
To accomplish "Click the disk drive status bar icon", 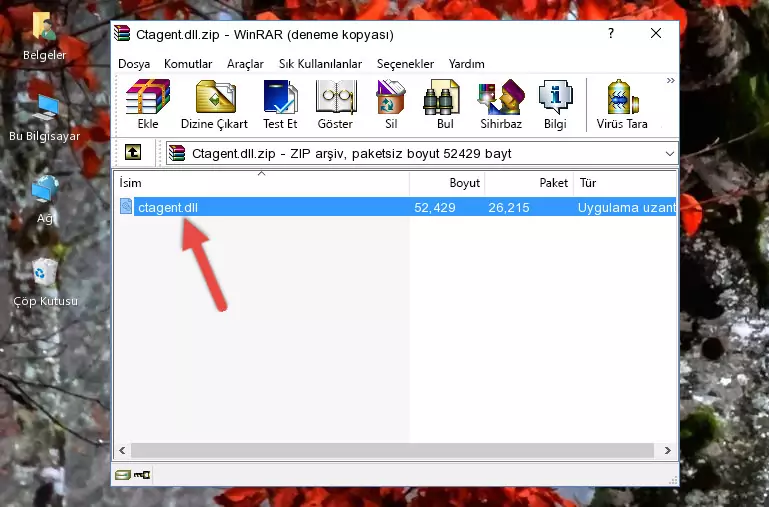I will tap(123, 474).
